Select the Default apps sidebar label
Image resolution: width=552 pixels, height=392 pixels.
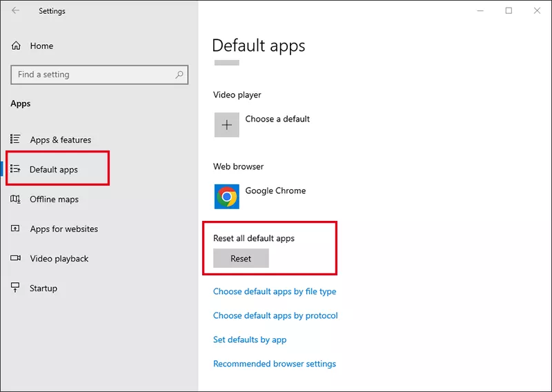pos(54,170)
